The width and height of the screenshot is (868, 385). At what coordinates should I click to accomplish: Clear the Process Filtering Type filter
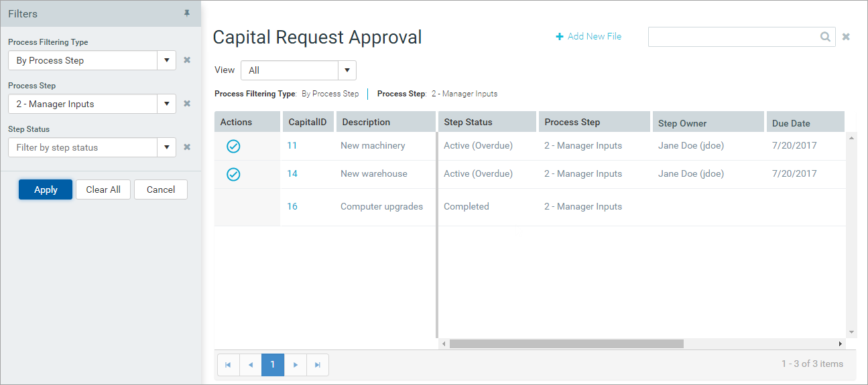click(187, 60)
